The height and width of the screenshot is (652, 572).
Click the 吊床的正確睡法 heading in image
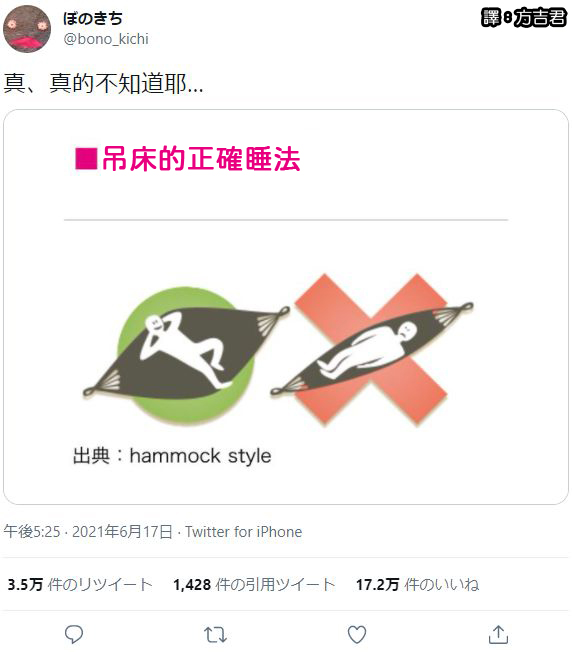(201, 159)
